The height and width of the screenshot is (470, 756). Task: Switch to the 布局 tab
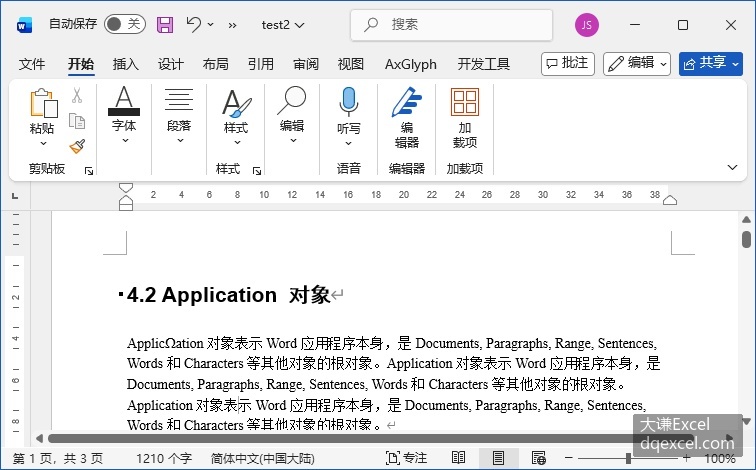[216, 64]
